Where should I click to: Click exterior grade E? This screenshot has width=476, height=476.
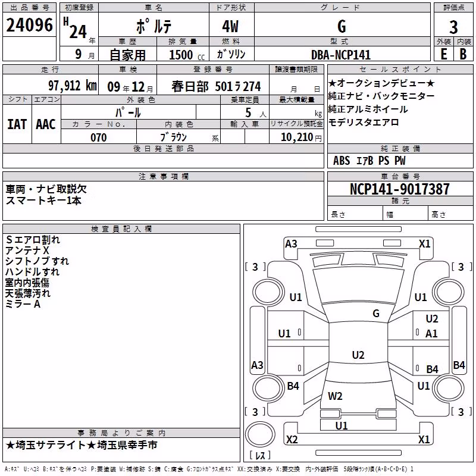point(444,54)
